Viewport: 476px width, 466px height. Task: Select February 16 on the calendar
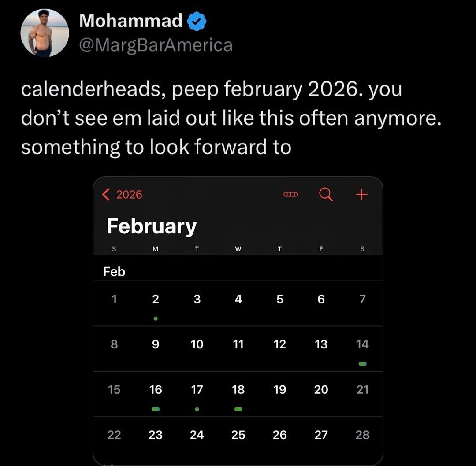(156, 390)
